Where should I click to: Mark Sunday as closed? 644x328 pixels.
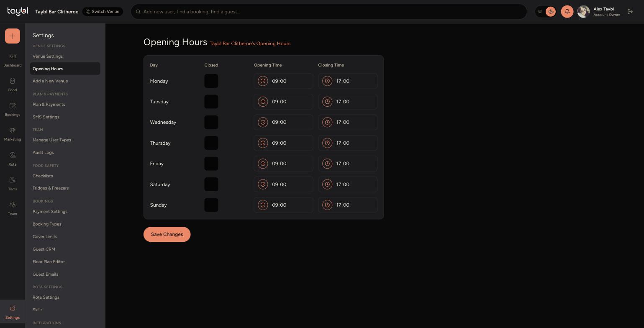click(211, 205)
